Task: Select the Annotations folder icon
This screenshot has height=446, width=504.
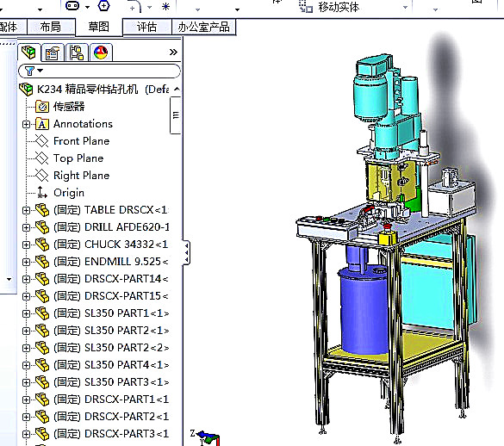Action: coord(42,124)
